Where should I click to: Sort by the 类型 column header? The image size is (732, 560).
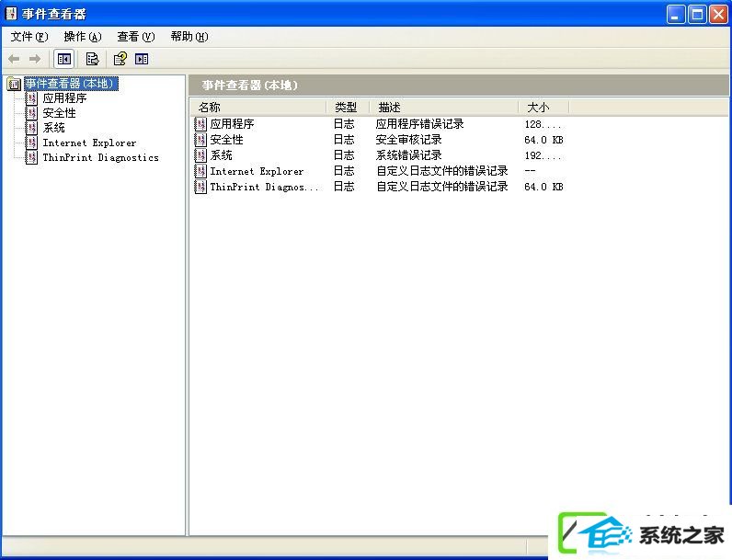pyautogui.click(x=348, y=108)
